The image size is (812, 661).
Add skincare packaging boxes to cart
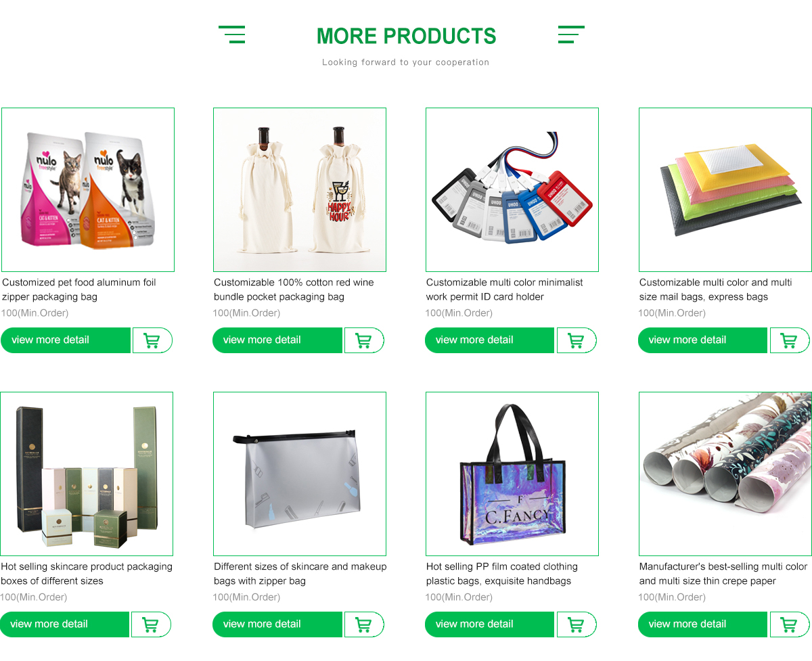point(151,624)
